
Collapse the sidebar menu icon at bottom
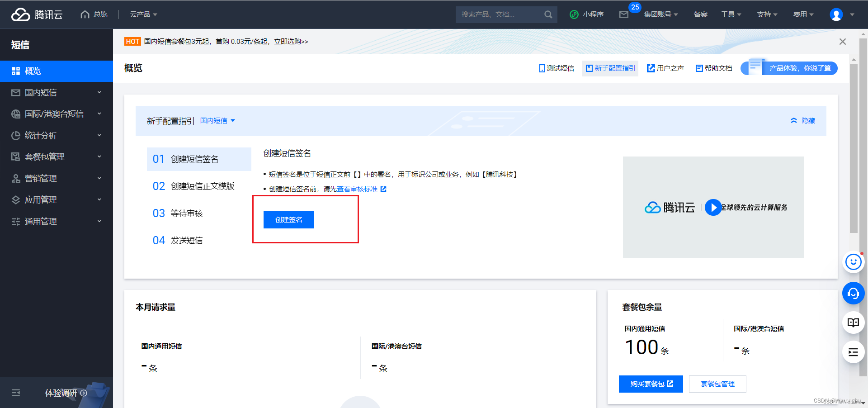click(x=16, y=393)
